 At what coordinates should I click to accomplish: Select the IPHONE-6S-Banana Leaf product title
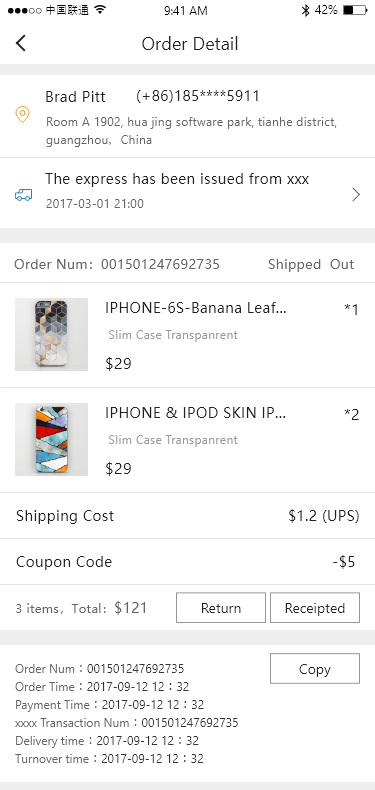point(196,308)
